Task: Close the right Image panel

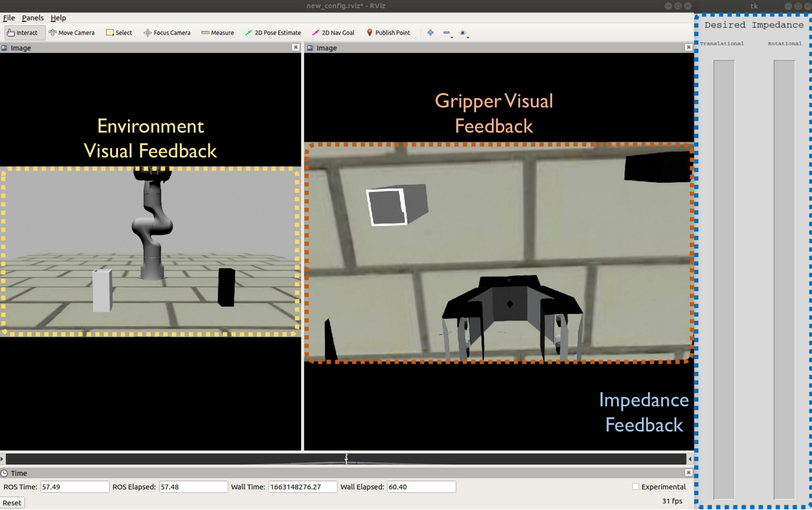Action: tap(688, 47)
